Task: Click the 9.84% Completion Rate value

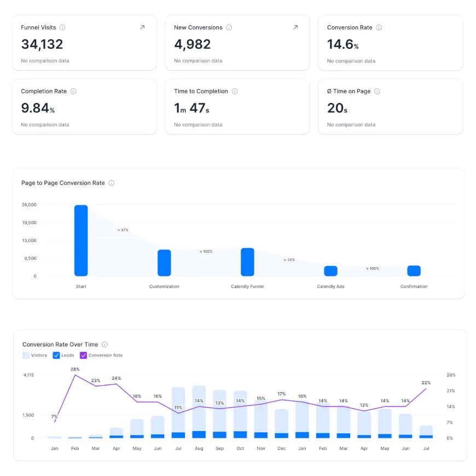Action: tap(38, 108)
